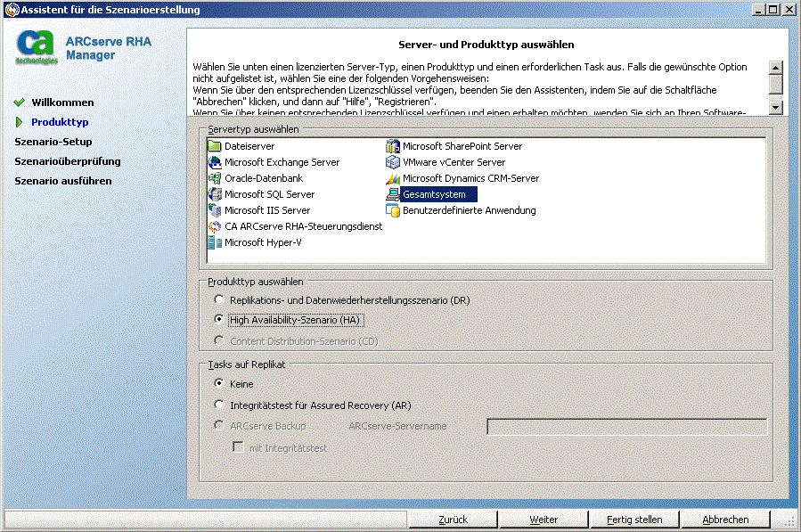Click the green arrow beside Produkttyp
This screenshot has height=532, width=801.
coord(20,122)
